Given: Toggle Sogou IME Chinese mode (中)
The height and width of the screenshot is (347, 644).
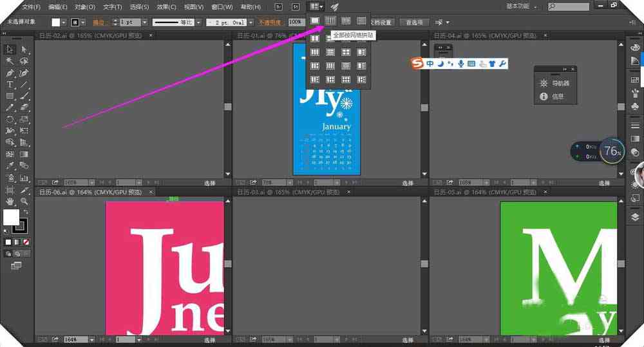Looking at the screenshot, I should 430,64.
